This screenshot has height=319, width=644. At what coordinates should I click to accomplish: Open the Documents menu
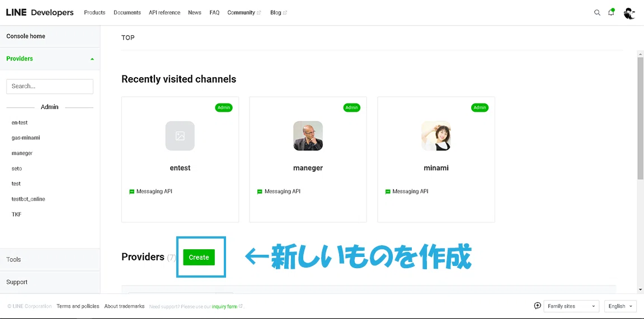pos(128,13)
